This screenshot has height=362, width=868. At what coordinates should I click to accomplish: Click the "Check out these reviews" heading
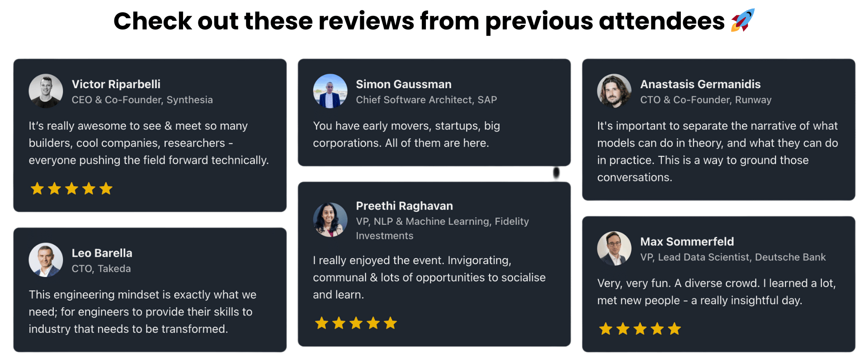click(x=419, y=21)
